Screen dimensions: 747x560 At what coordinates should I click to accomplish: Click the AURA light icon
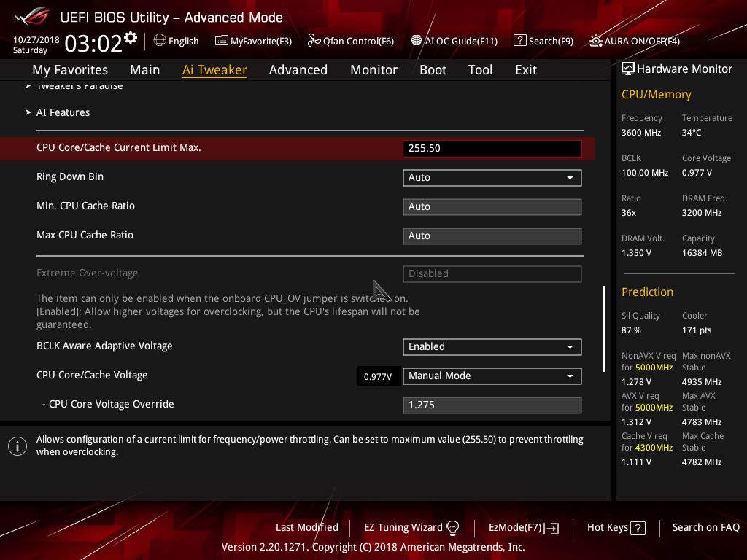[x=595, y=41]
